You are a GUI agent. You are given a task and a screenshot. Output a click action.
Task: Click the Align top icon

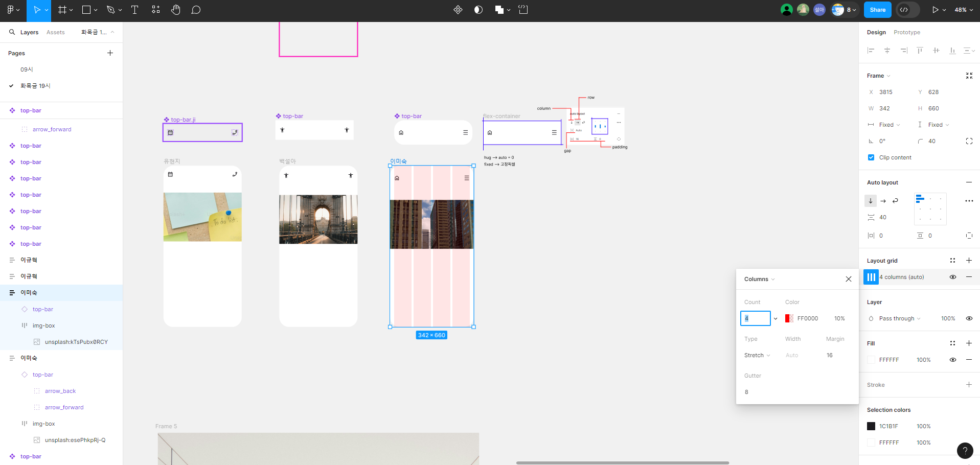point(920,51)
